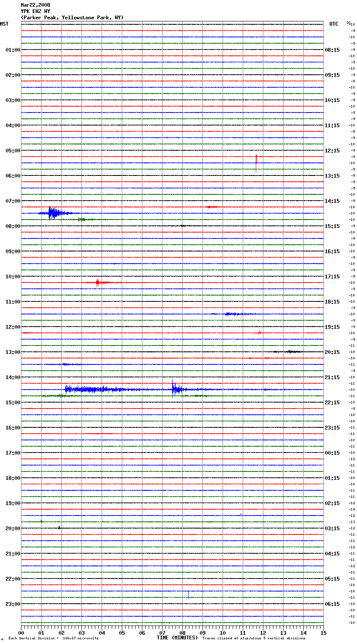Click minute 11 on the bottom axis

pos(243,633)
